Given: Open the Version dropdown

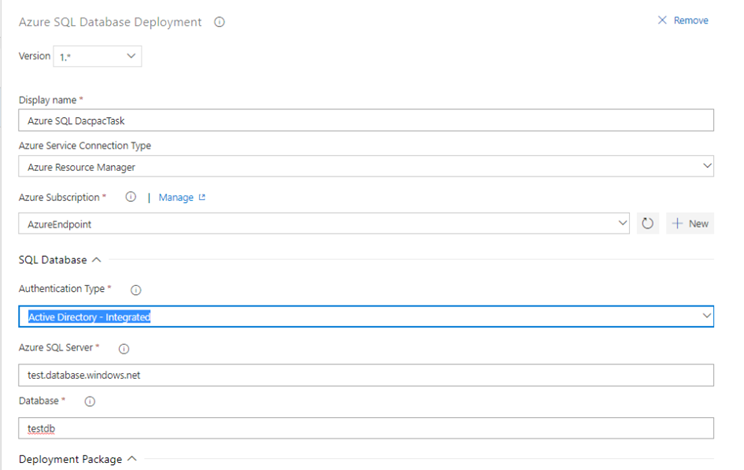Looking at the screenshot, I should click(97, 56).
